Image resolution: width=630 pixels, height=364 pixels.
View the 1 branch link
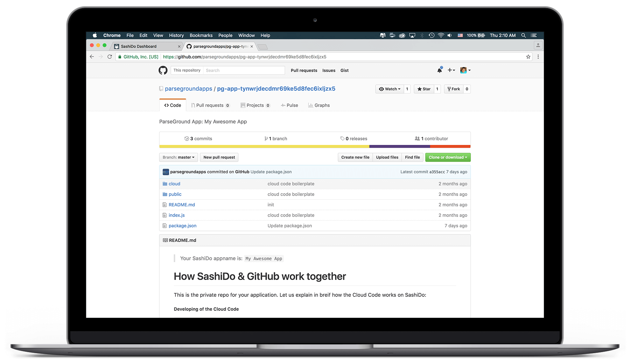click(276, 139)
